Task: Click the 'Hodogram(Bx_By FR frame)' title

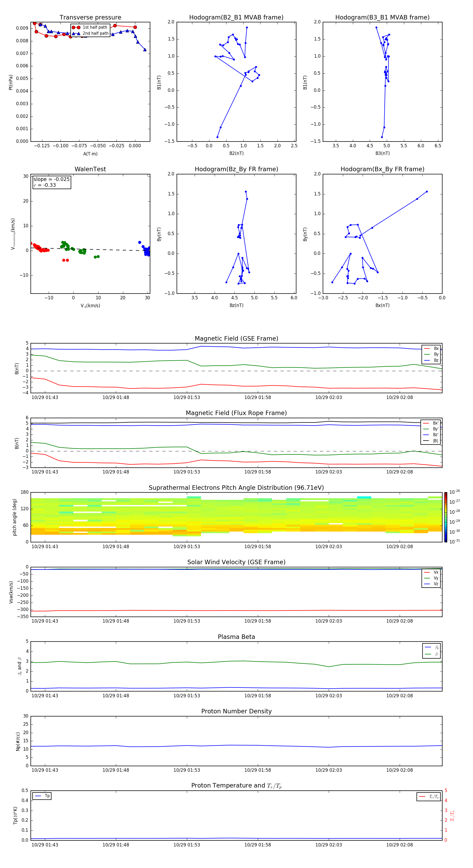Action: tap(382, 169)
